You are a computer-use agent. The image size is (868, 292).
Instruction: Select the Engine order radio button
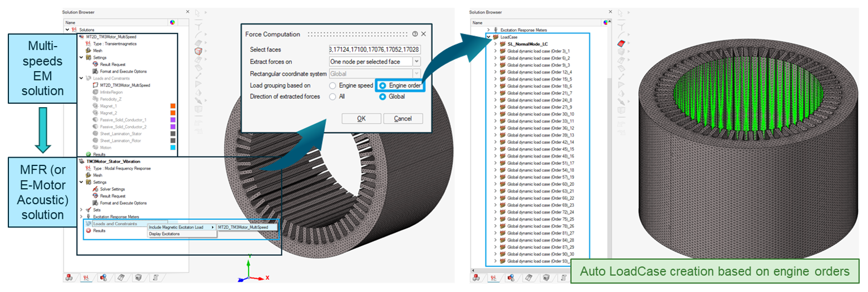click(382, 86)
